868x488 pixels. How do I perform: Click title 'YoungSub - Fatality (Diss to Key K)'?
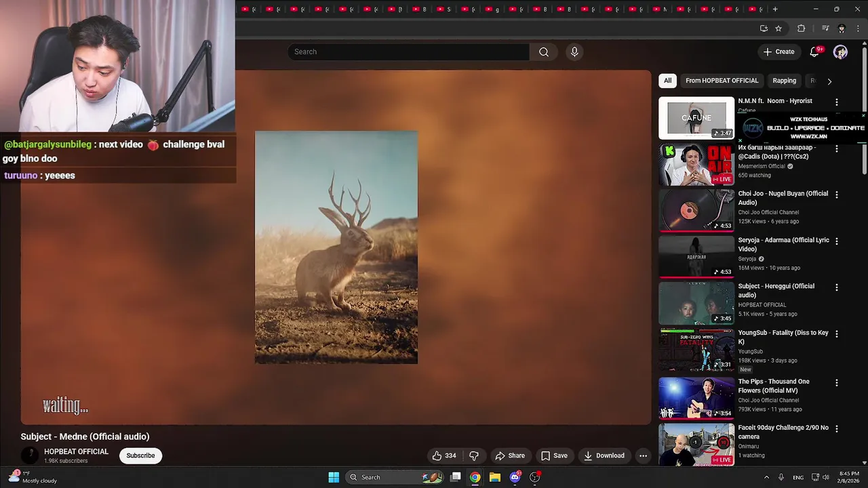pos(783,338)
